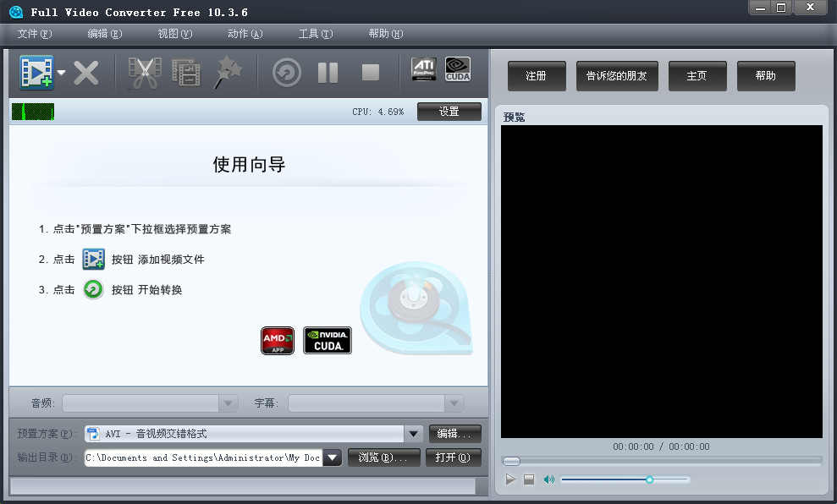Click the 主页 homepage button
This screenshot has height=504, width=837.
(697, 76)
